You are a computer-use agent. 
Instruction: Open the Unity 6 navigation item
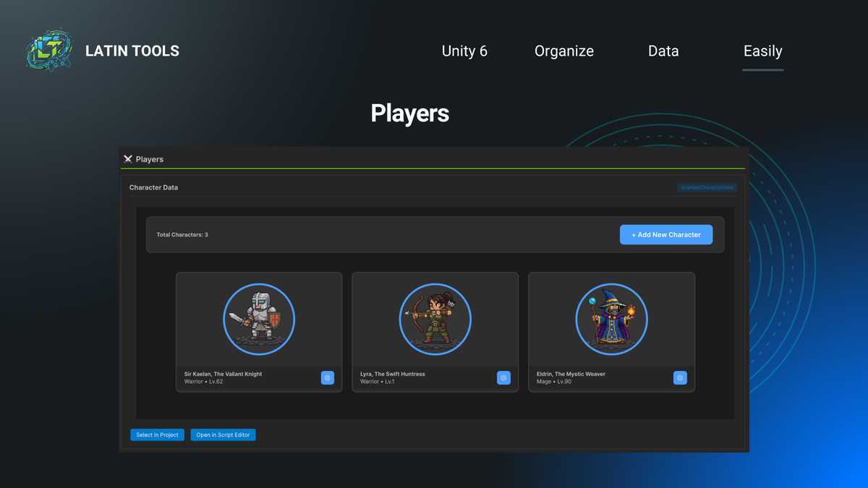click(x=464, y=51)
